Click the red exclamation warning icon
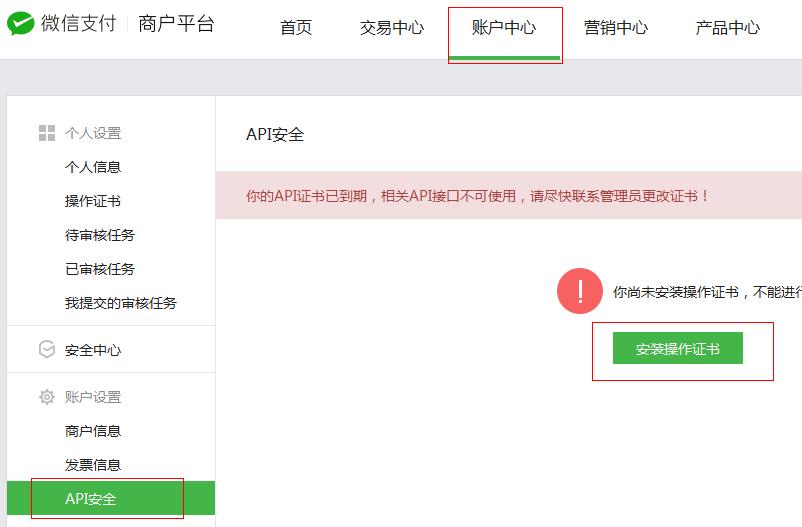The height and width of the screenshot is (527, 802). [x=580, y=291]
